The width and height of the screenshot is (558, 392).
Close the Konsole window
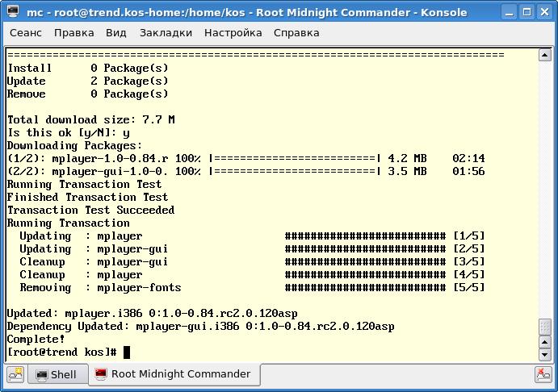tap(544, 12)
